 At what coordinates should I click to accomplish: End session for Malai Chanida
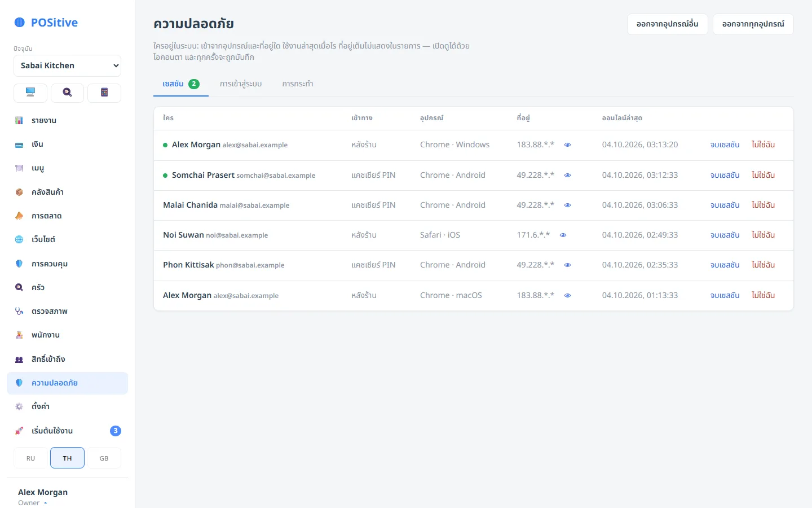(725, 205)
